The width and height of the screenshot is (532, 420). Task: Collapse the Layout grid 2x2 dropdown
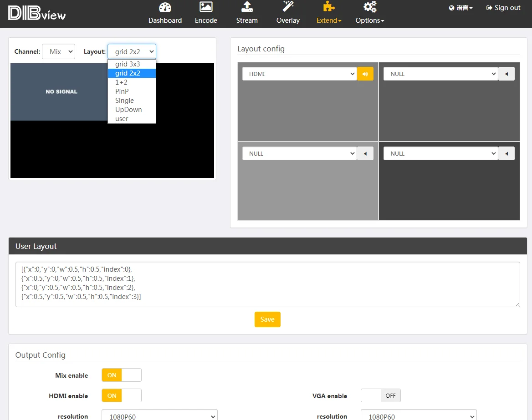coord(132,51)
